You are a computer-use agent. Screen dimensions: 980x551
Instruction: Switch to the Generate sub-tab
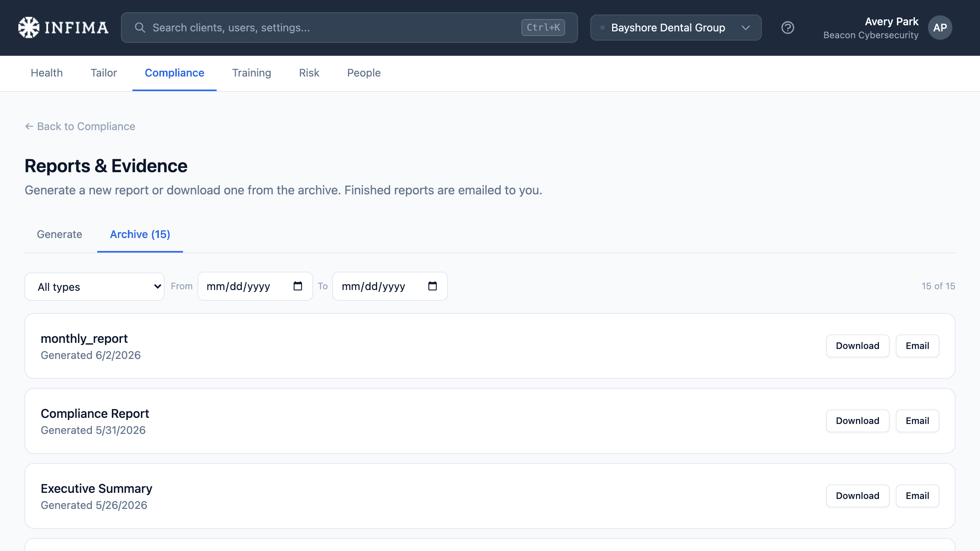(59, 234)
